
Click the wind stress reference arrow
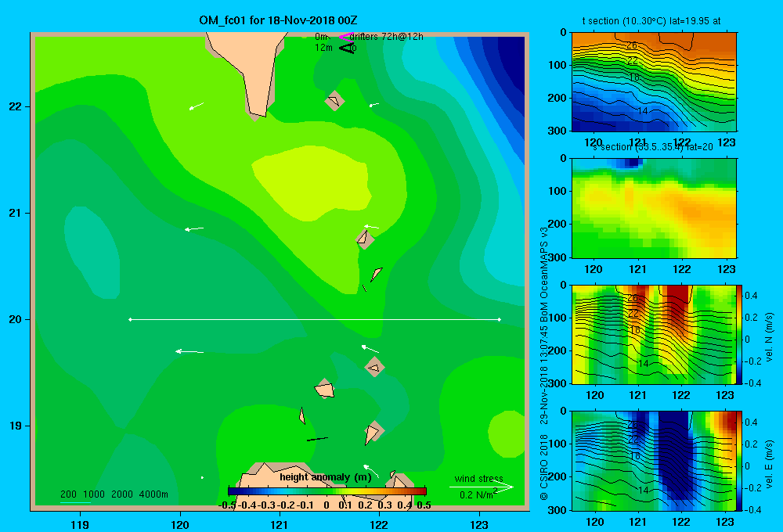482,487
